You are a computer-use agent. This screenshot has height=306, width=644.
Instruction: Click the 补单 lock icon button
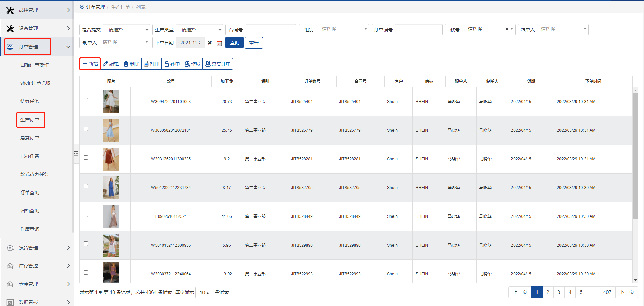coord(172,64)
